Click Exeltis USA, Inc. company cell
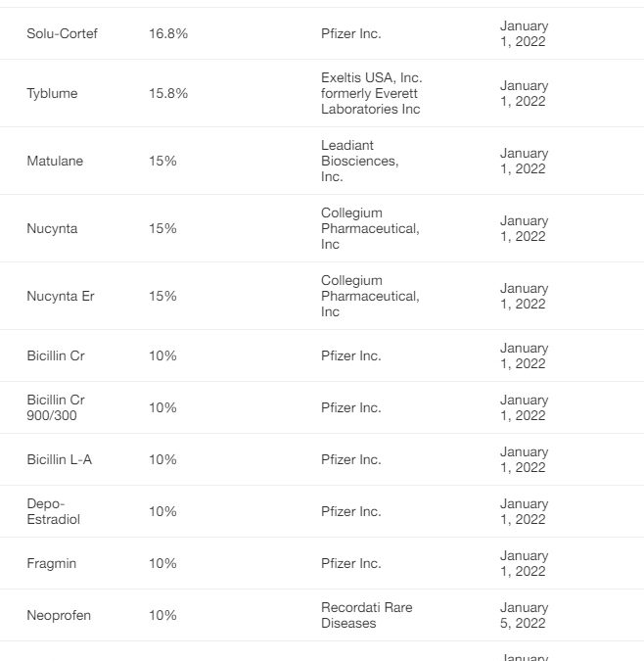Image resolution: width=644 pixels, height=661 pixels. pos(371,93)
